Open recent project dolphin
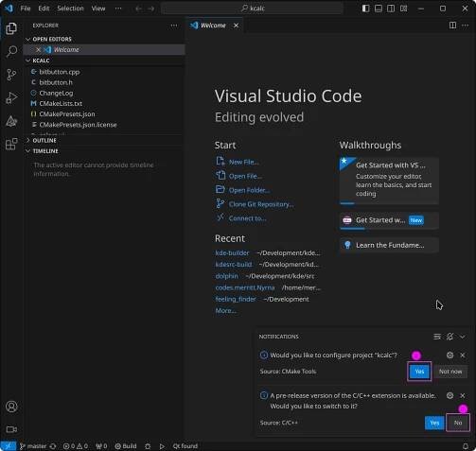This screenshot has width=476, height=451. point(226,276)
